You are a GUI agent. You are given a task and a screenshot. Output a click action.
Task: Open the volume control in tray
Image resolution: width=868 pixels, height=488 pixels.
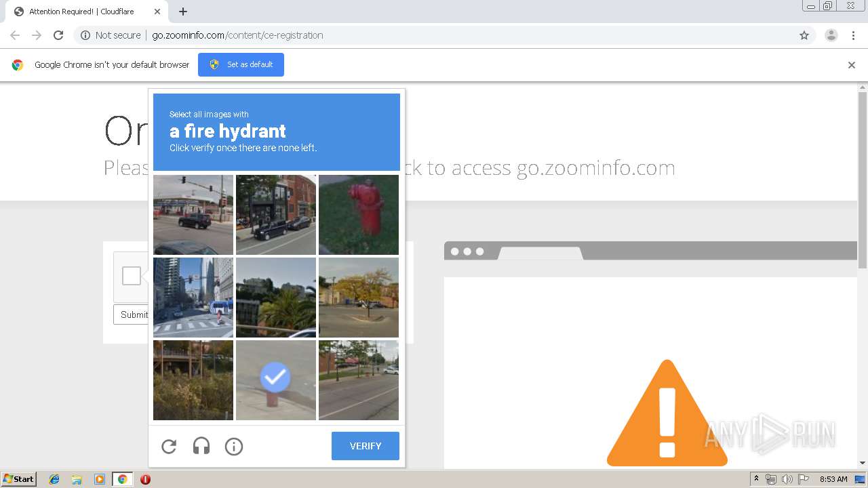click(x=787, y=479)
